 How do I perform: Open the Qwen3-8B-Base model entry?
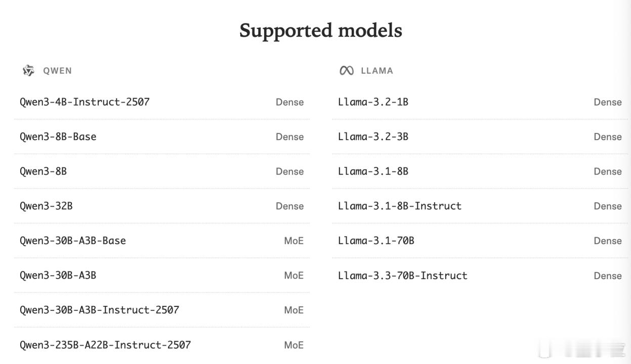click(x=58, y=137)
